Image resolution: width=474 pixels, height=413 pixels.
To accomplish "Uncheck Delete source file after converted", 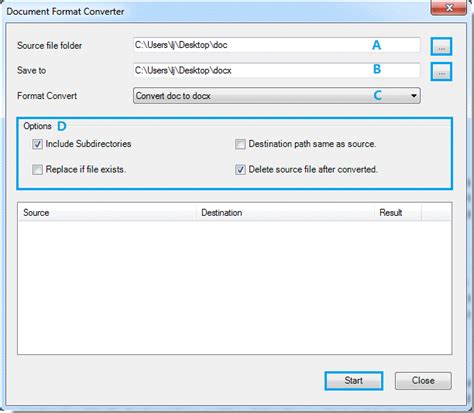I will click(240, 170).
